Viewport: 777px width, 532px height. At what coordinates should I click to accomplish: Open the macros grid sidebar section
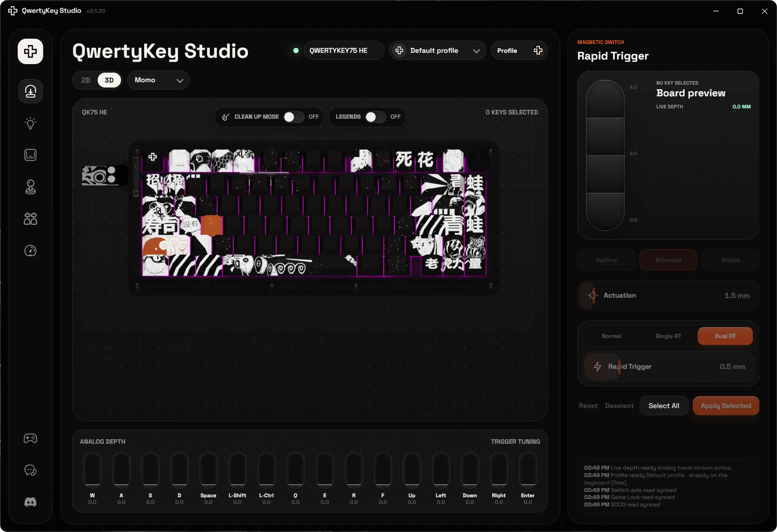[30, 219]
